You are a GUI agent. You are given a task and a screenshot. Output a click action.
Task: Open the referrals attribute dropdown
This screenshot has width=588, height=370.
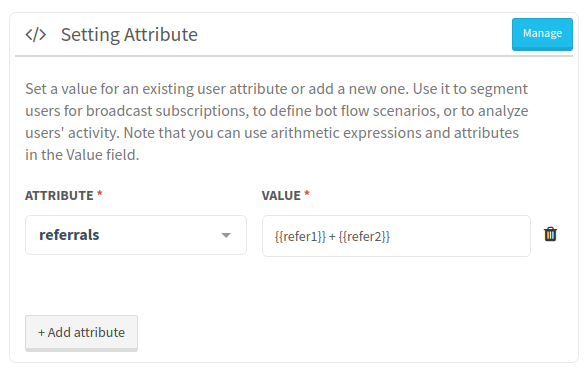click(x=136, y=235)
